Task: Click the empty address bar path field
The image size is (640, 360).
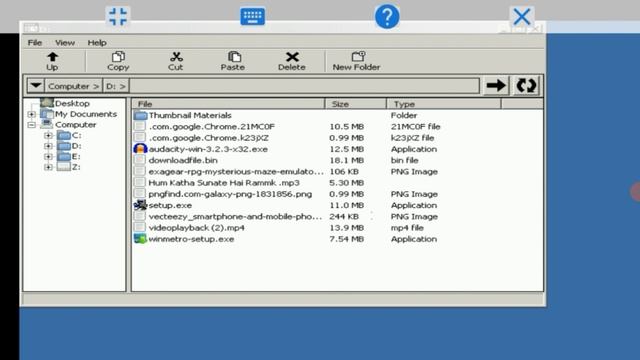Action: (x=304, y=86)
